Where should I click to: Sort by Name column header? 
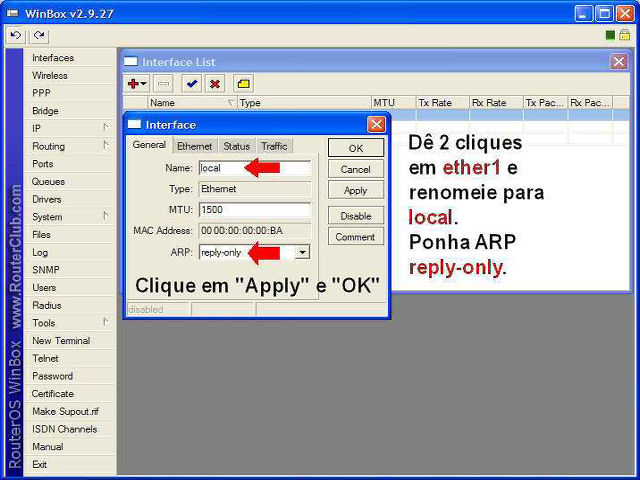click(193, 103)
